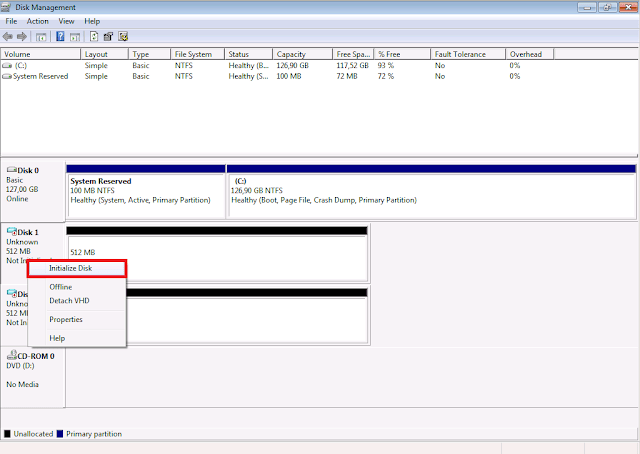Click the Refresh toolbar icon
640x454 pixels.
[93, 37]
